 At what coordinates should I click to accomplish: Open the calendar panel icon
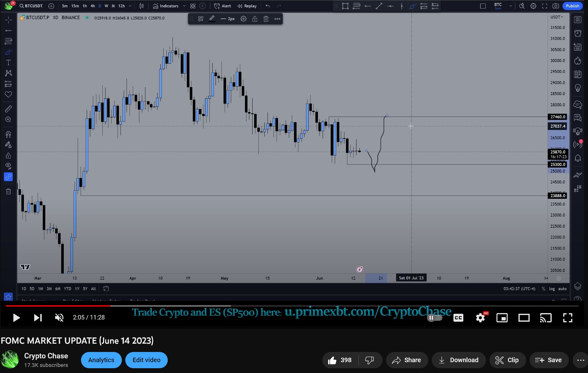point(577,75)
